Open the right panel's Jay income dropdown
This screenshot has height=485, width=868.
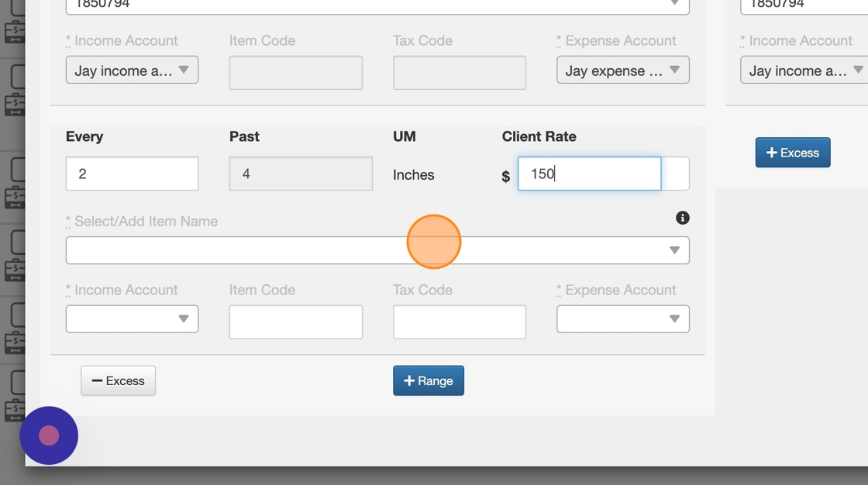pos(804,71)
